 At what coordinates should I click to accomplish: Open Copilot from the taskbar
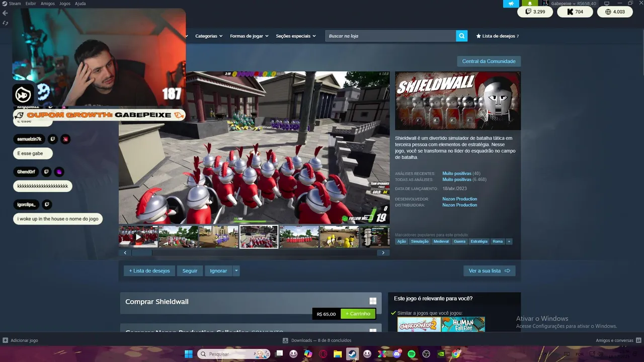(308, 354)
